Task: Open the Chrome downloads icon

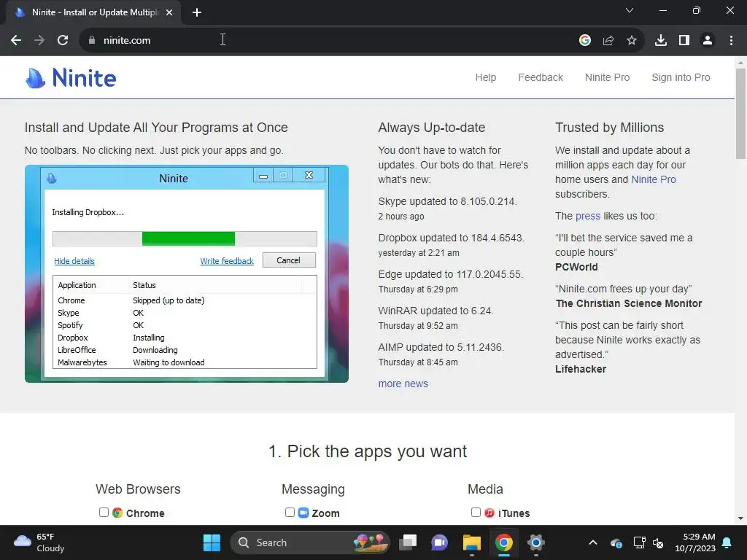Action: (661, 40)
